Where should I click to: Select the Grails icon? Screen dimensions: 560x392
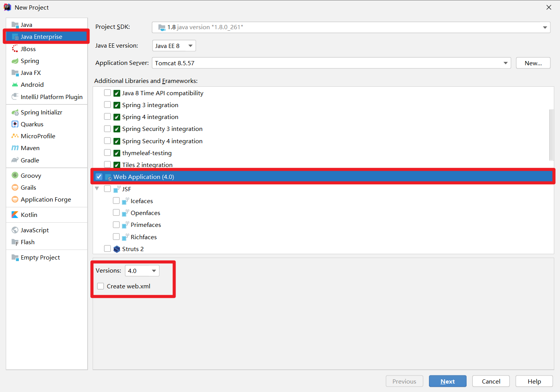(x=15, y=188)
